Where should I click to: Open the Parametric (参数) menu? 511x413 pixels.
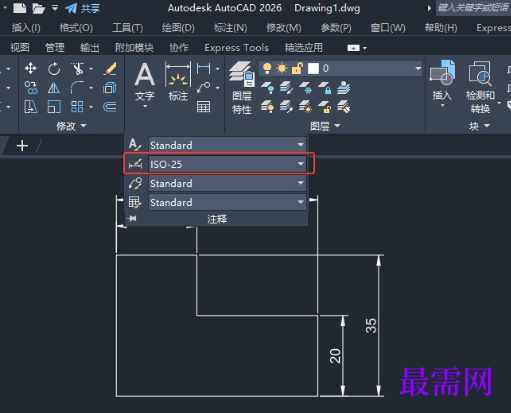pos(336,28)
